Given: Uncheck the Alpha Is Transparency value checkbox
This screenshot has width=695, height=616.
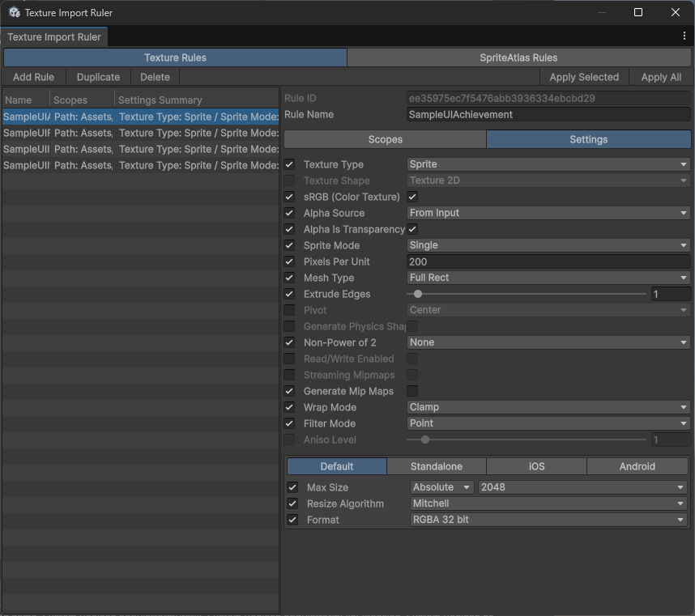Looking at the screenshot, I should (x=412, y=229).
